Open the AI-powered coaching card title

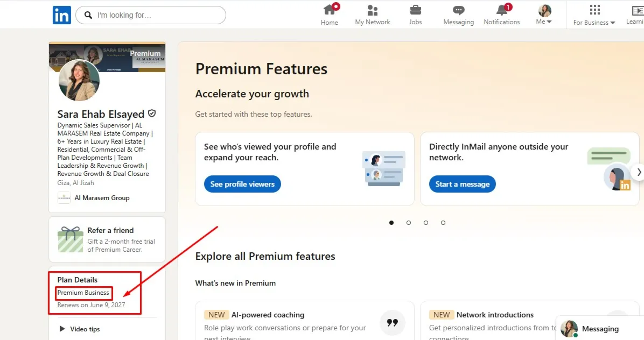[268, 315]
